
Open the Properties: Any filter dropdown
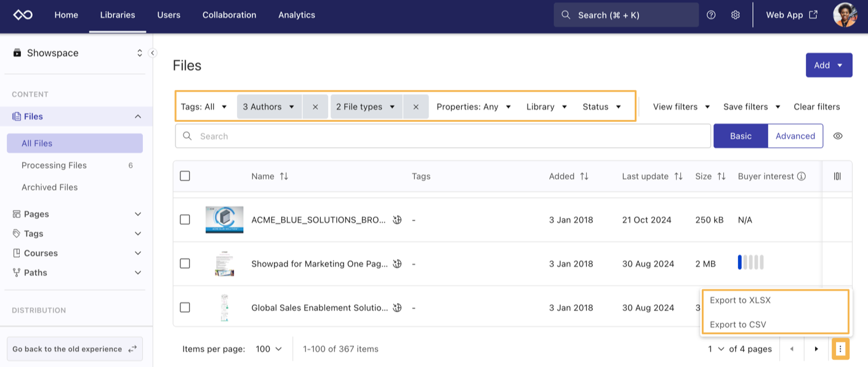pos(474,107)
